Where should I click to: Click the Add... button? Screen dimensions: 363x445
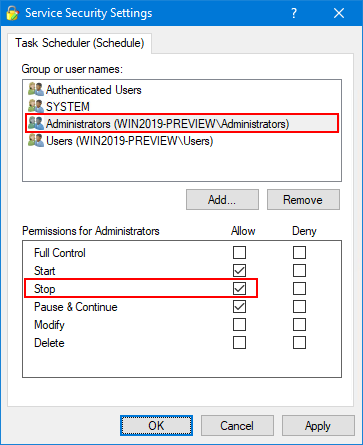(x=222, y=200)
